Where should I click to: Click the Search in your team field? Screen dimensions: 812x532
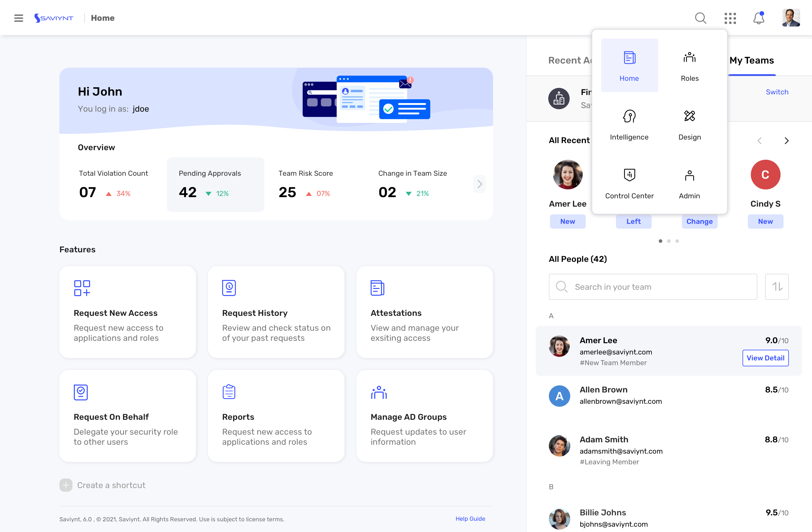coord(652,287)
